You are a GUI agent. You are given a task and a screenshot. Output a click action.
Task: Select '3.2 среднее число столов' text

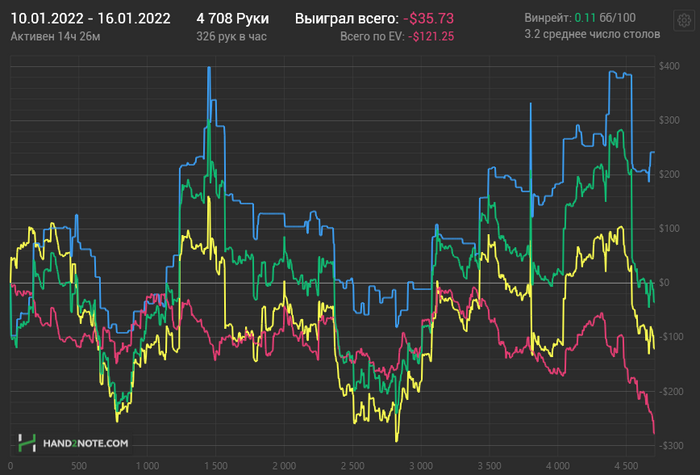point(592,34)
